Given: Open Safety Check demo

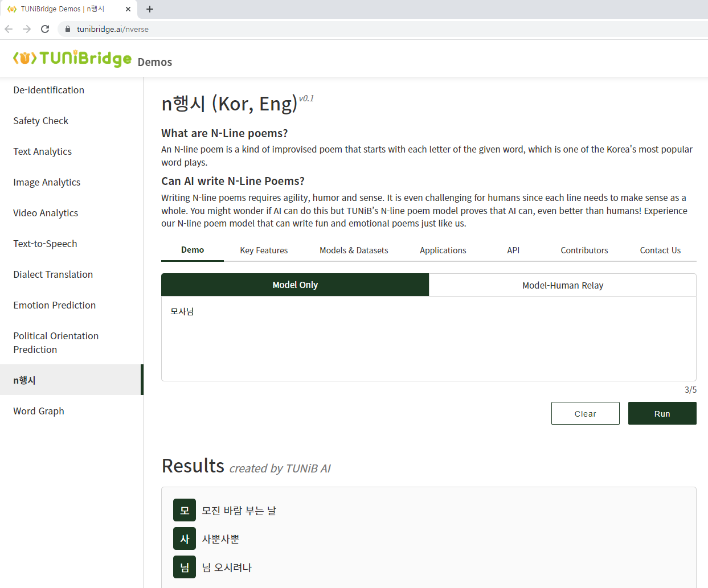Looking at the screenshot, I should 41,121.
